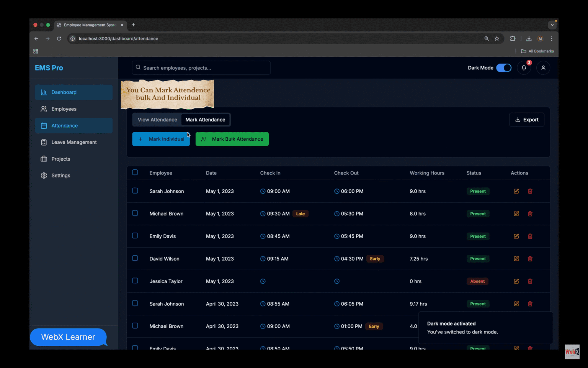The image size is (588, 368).
Task: Switch to the View Attendance tab
Action: pos(157,120)
